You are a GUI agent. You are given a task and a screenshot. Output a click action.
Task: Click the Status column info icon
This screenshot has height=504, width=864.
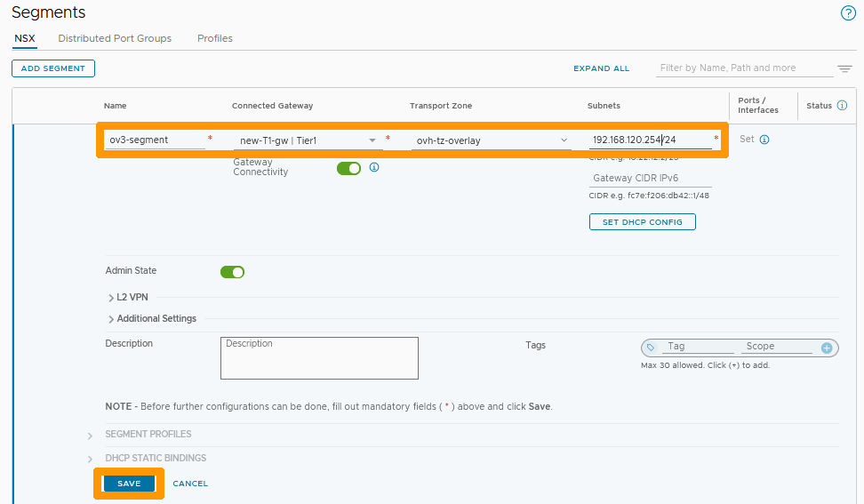(x=842, y=106)
